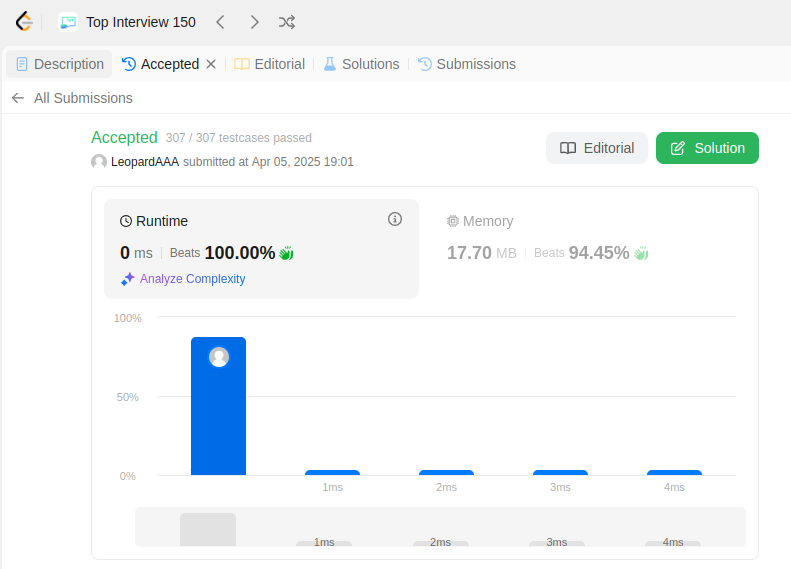The image size is (791, 569).
Task: Click the LeetCode logo icon
Action: click(x=24, y=22)
